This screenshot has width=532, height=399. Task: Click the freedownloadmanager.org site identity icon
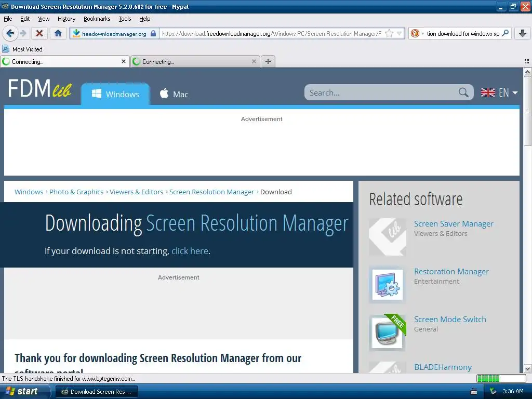(76, 33)
